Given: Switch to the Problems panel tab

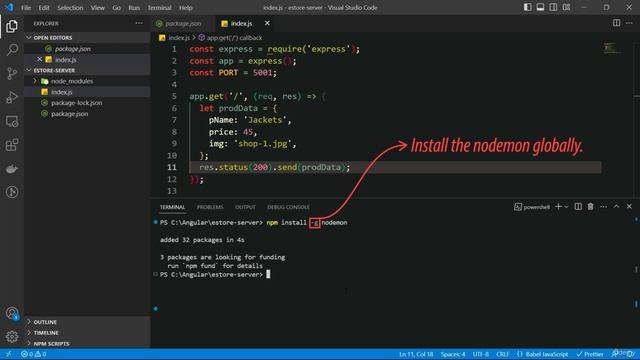Looking at the screenshot, I should 210,207.
